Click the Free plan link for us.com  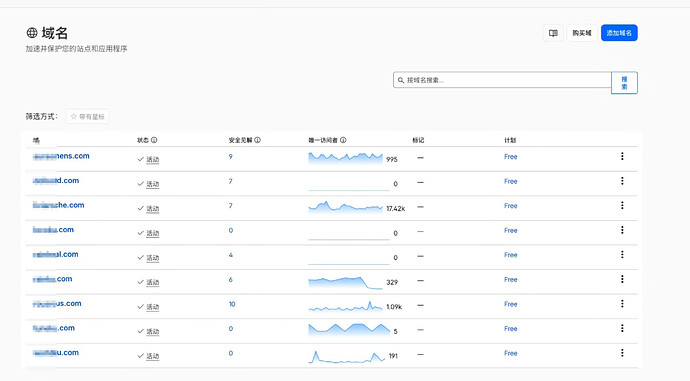point(510,304)
